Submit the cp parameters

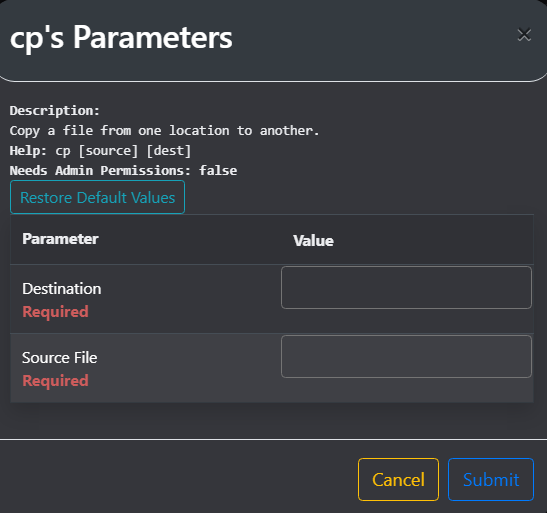(x=491, y=480)
